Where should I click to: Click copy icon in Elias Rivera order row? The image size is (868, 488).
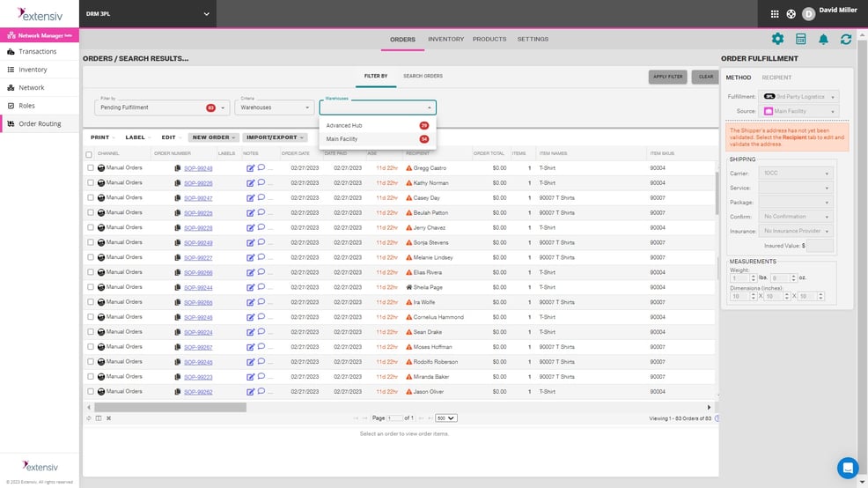click(x=177, y=272)
